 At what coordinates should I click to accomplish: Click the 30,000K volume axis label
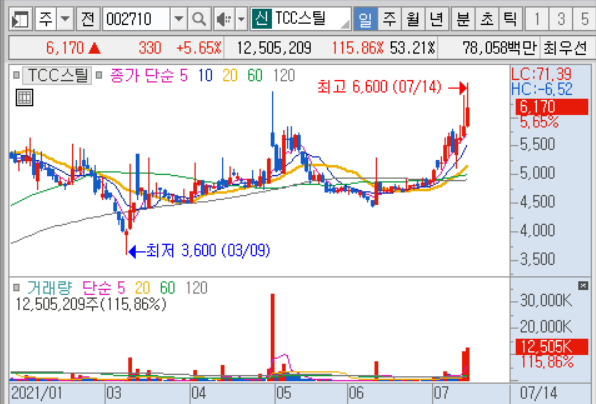546,301
